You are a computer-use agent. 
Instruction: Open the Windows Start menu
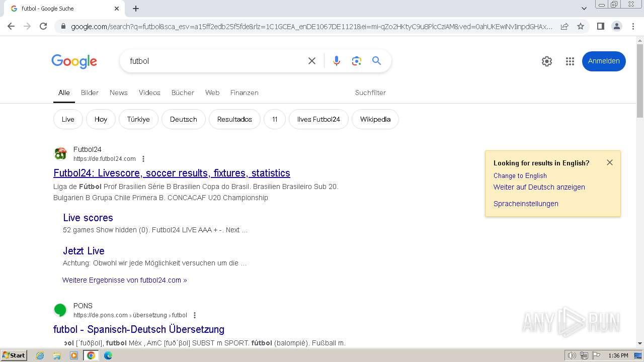[14, 355]
